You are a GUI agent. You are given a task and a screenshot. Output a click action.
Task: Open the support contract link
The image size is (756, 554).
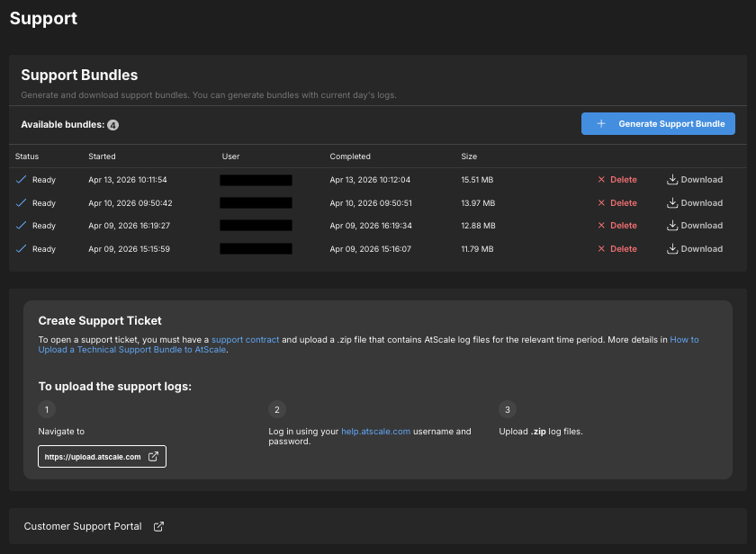point(246,340)
